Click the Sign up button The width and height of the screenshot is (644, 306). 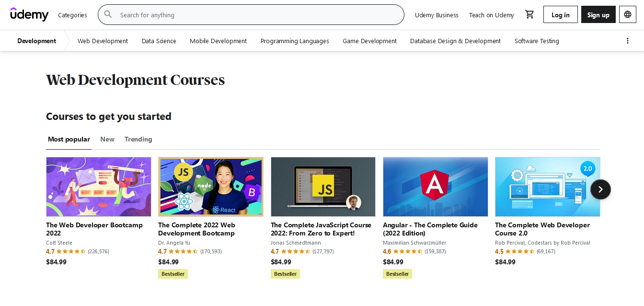coord(598,14)
